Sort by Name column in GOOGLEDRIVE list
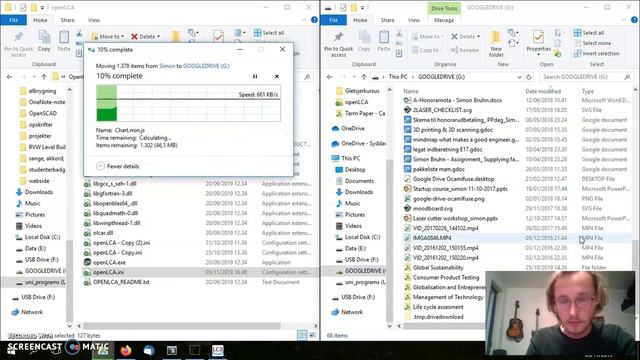This screenshot has height=360, width=640. click(411, 91)
